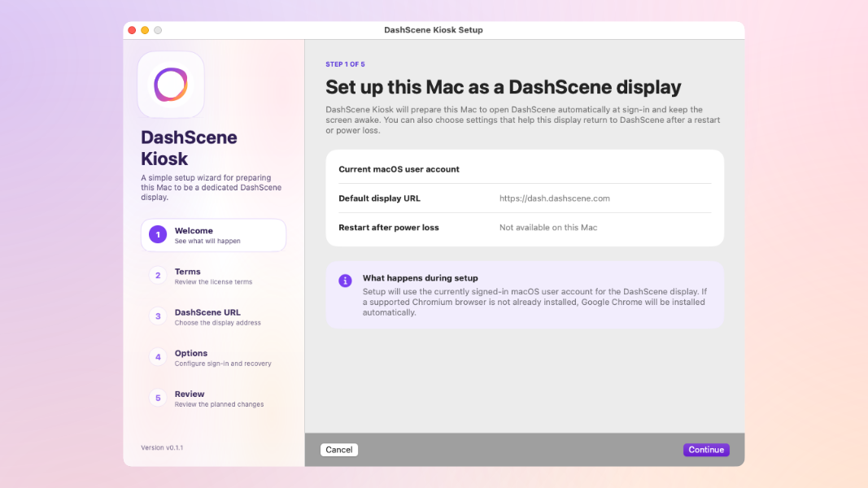
Task: Click the Version v0.1.1 text
Action: (162, 447)
